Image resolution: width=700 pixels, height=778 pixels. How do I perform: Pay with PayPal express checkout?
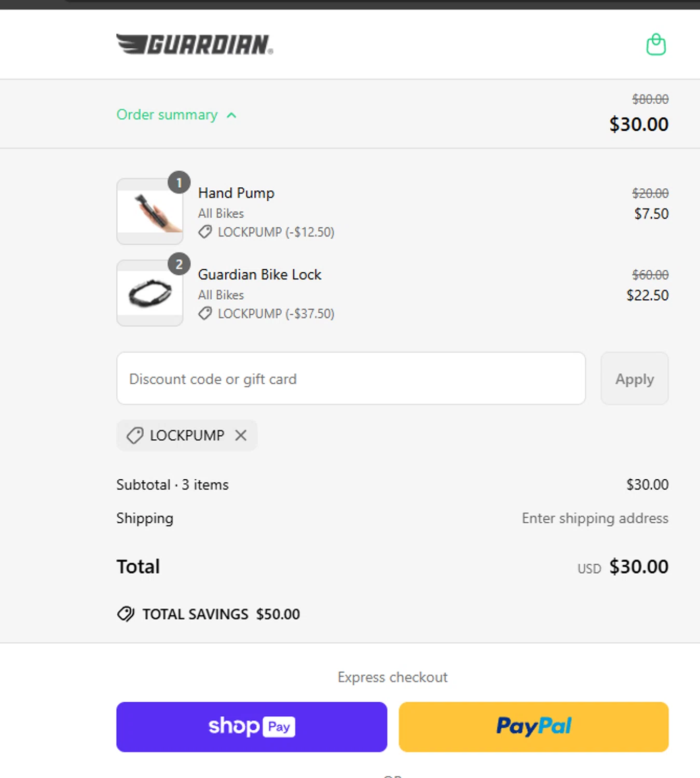533,727
